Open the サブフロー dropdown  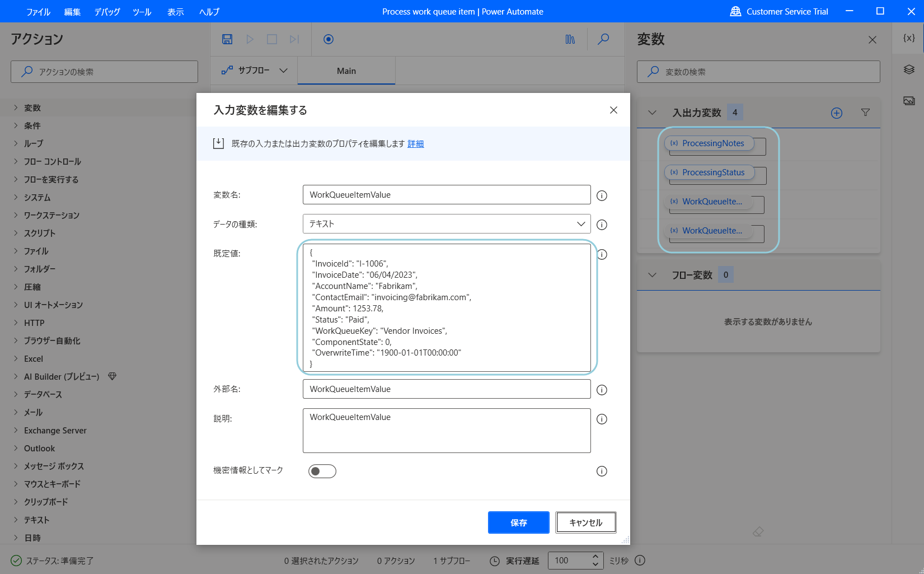click(255, 71)
